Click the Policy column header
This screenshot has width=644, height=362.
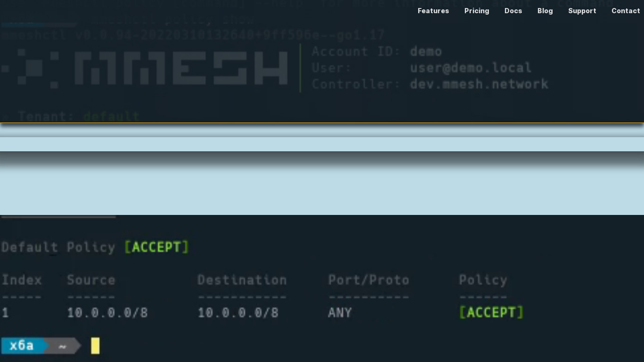pos(483,280)
